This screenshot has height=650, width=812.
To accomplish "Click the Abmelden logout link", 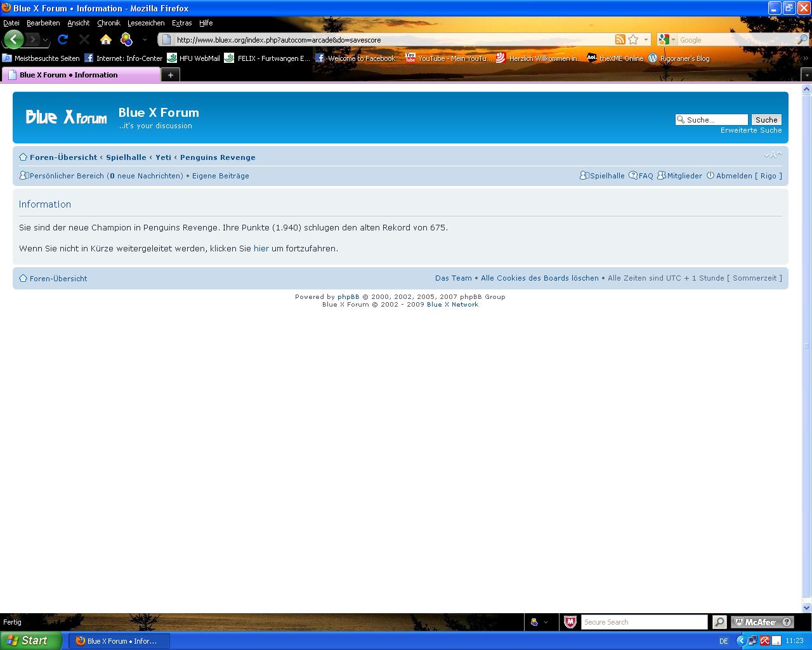I will (734, 176).
